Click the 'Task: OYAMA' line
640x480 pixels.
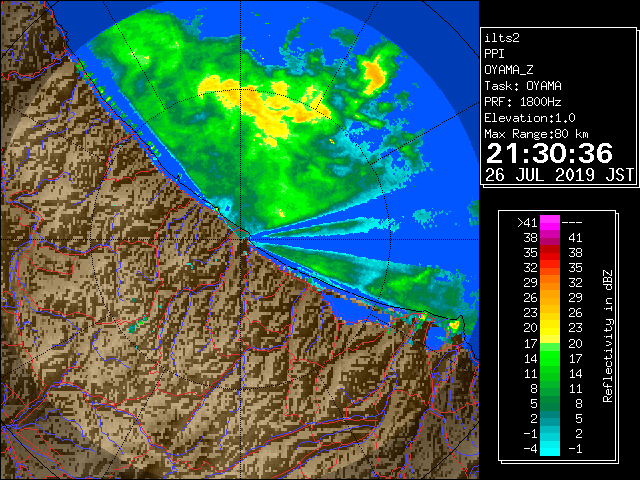[523, 86]
